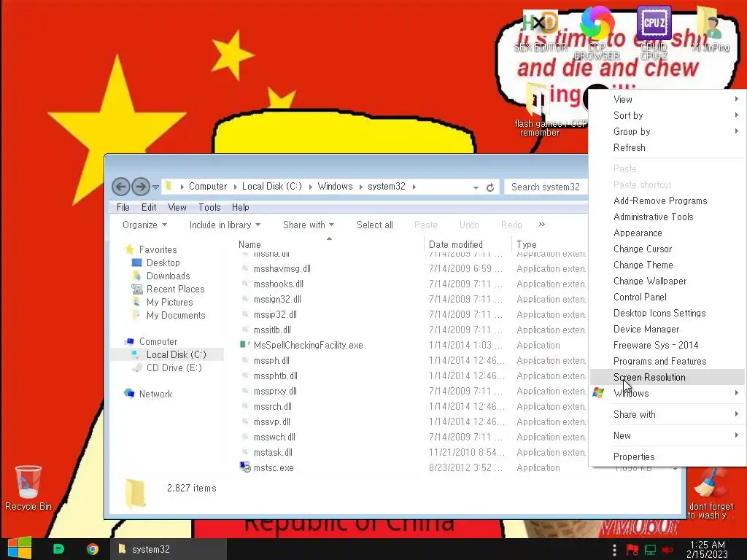The width and height of the screenshot is (747, 560).
Task: Go back with the Explorer back arrow
Action: (x=121, y=187)
